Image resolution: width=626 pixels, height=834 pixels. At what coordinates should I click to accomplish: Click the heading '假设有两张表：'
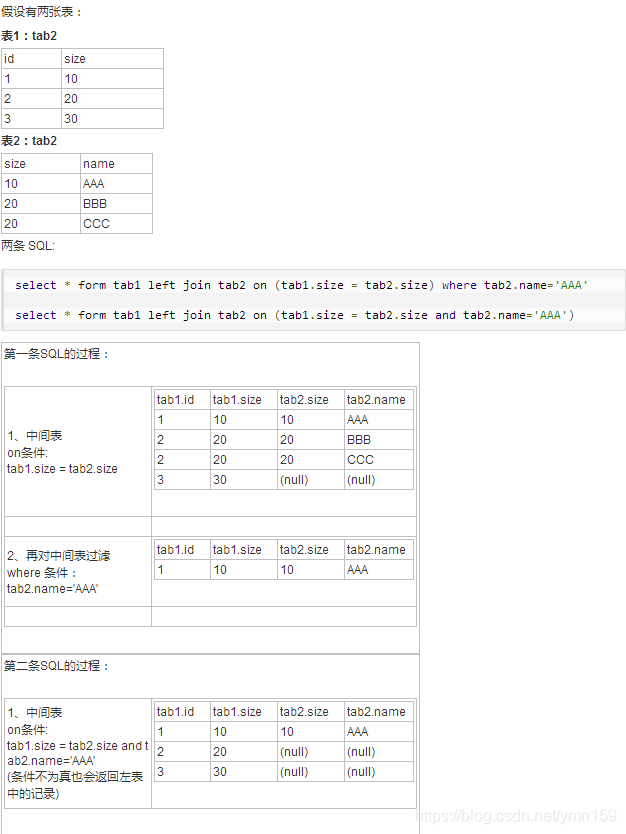click(41, 12)
